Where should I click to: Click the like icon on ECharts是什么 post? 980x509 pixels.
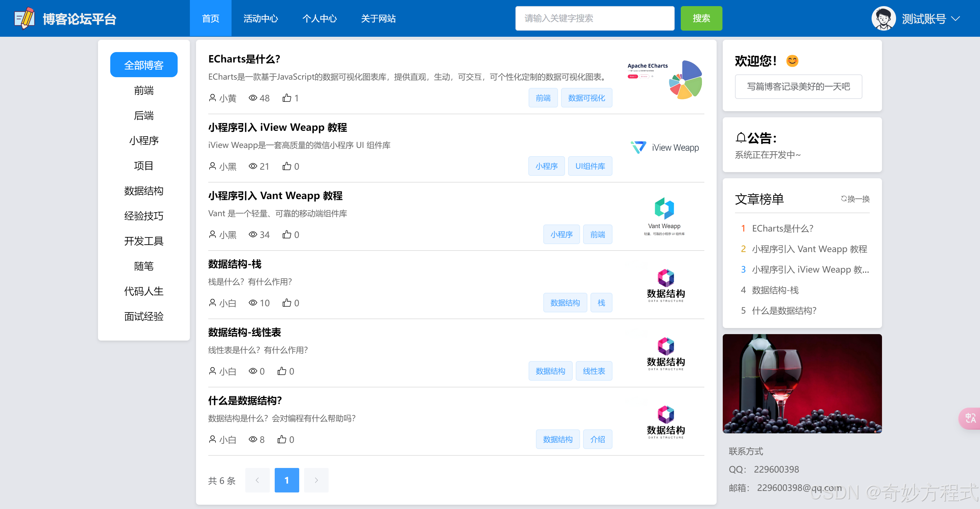(x=286, y=98)
